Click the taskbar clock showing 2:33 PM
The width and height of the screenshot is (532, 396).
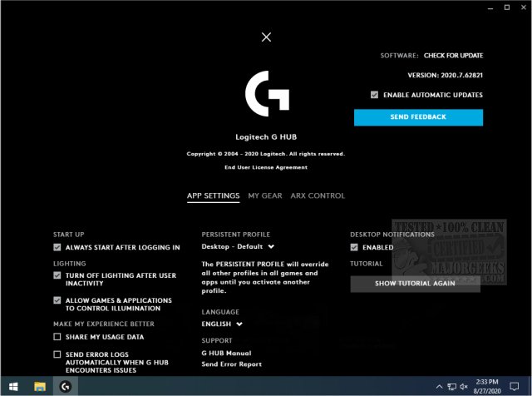pos(487,386)
